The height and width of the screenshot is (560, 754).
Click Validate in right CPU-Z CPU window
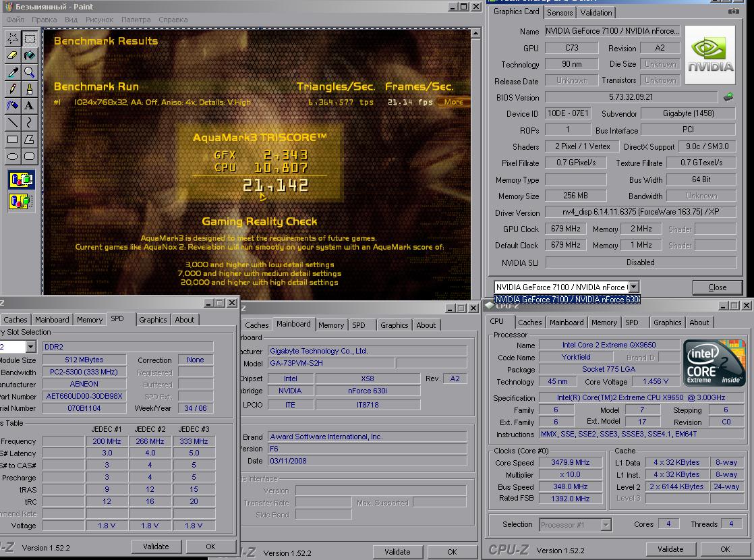(670, 549)
